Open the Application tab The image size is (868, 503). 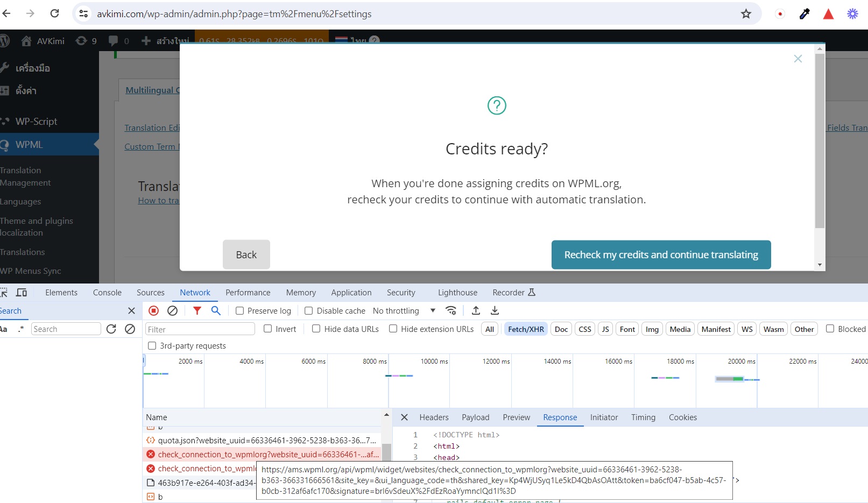click(x=351, y=293)
